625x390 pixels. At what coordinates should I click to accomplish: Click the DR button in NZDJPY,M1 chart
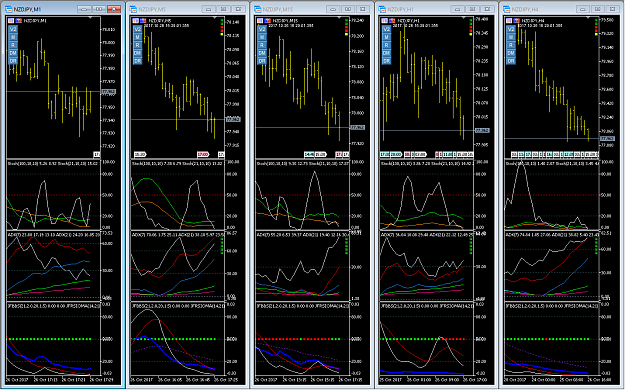(13, 61)
